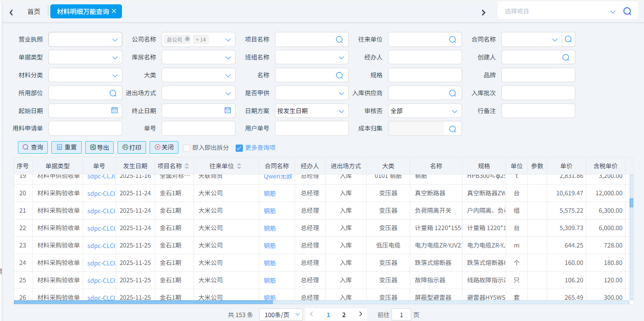
Task: Click the search icon beside 选择项目 dropdown
Action: 627,11
